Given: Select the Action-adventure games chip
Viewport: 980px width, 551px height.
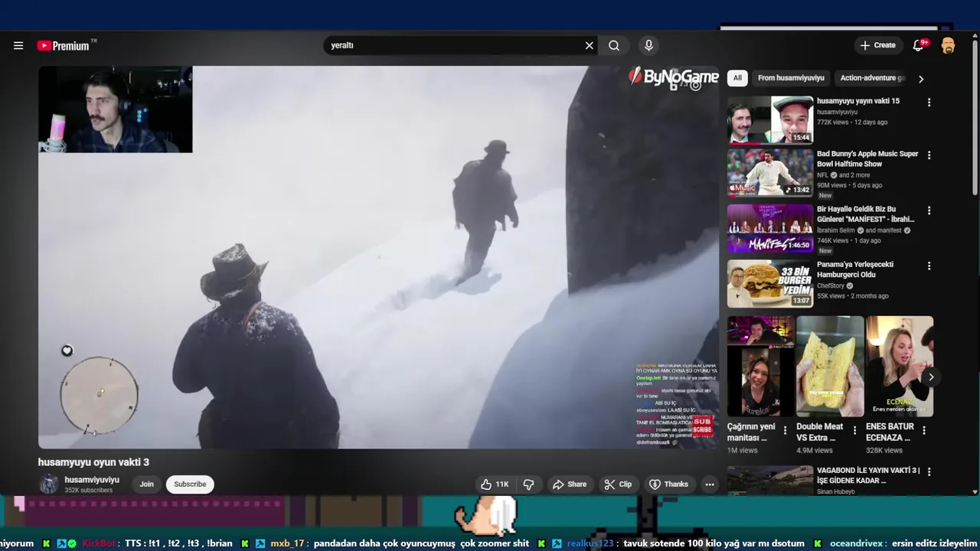Looking at the screenshot, I should 871,78.
